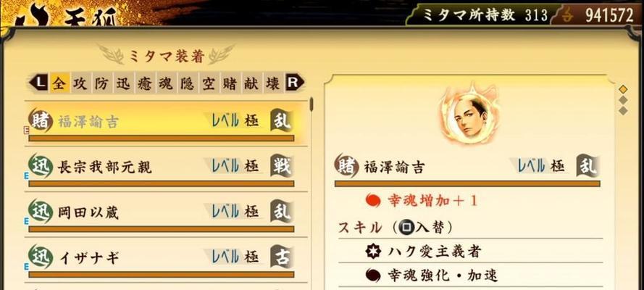Click the flower icon beside ハク愛主義者
This screenshot has height=290, width=644.
(x=373, y=252)
